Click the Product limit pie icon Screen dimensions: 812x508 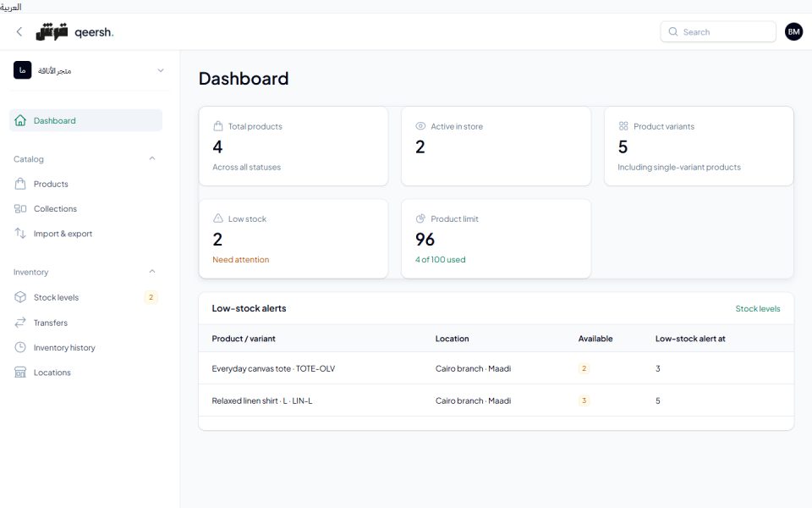pyautogui.click(x=420, y=218)
